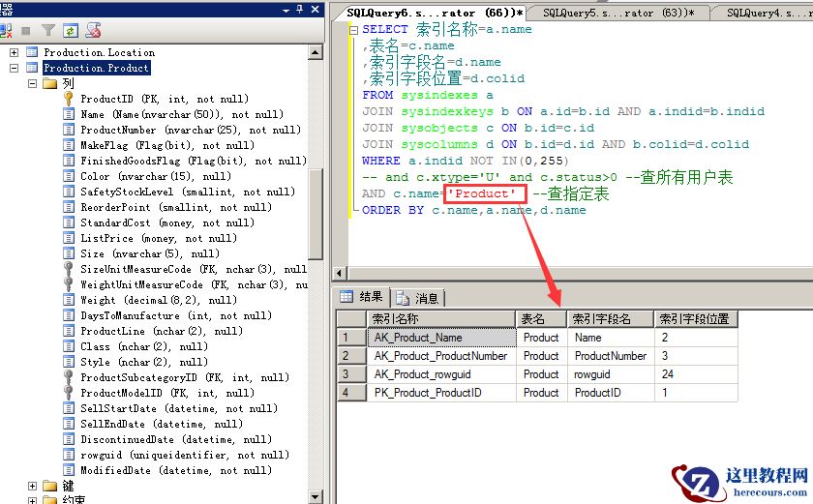
Task: Click the ProductID primary key icon
Action: point(69,99)
